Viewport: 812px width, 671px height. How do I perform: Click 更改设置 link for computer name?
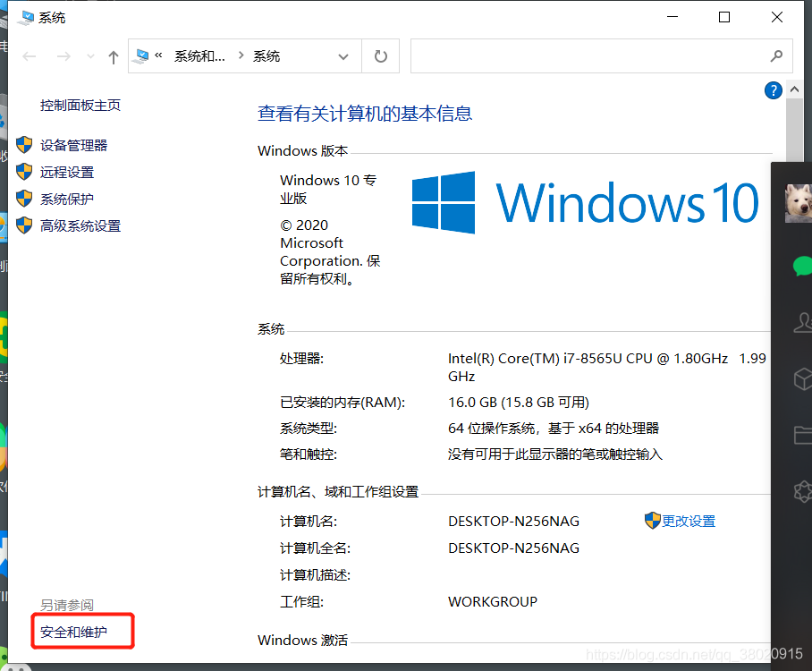pos(689,521)
